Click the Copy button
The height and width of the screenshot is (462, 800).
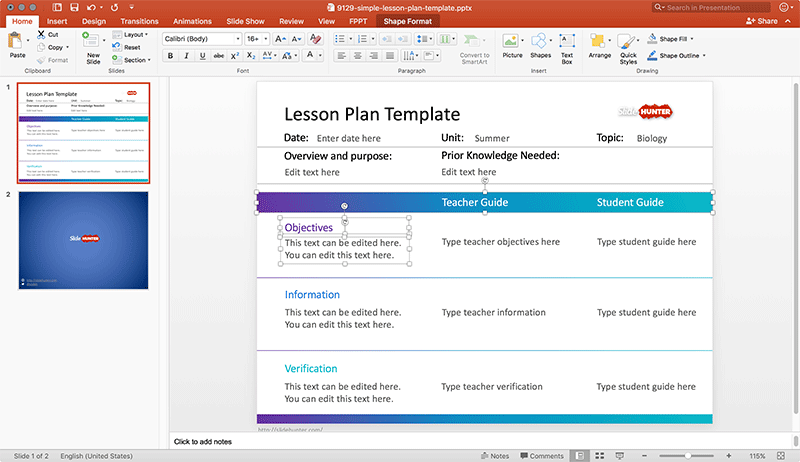click(55, 47)
